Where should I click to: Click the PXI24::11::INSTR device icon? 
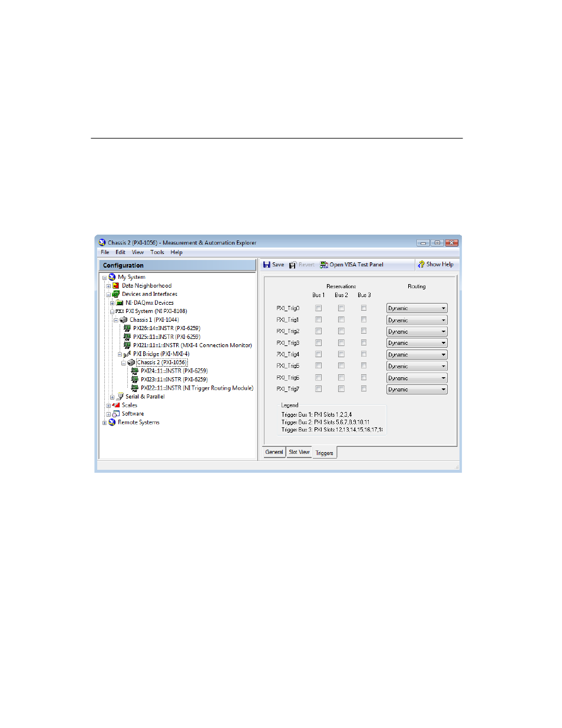pyautogui.click(x=135, y=371)
